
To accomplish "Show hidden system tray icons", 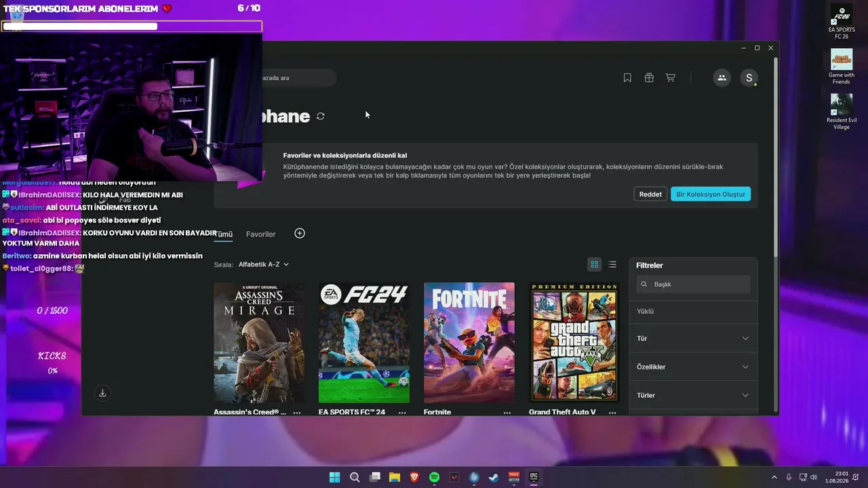I will pyautogui.click(x=774, y=477).
